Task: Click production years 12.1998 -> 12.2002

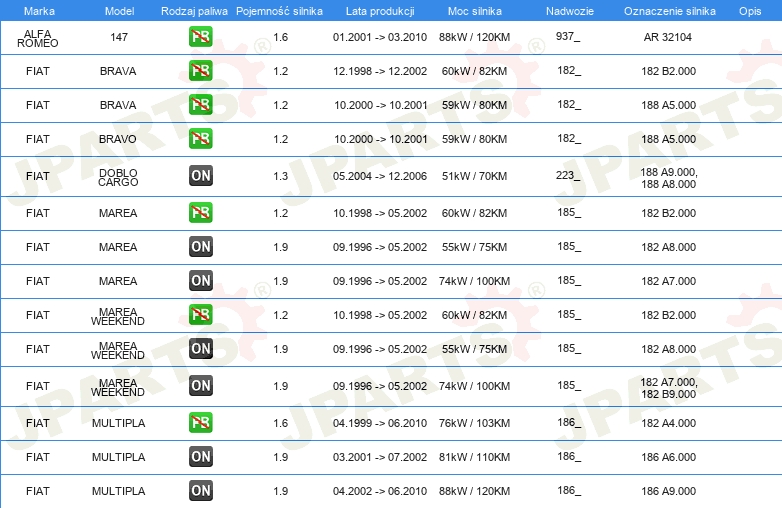Action: 380,71
